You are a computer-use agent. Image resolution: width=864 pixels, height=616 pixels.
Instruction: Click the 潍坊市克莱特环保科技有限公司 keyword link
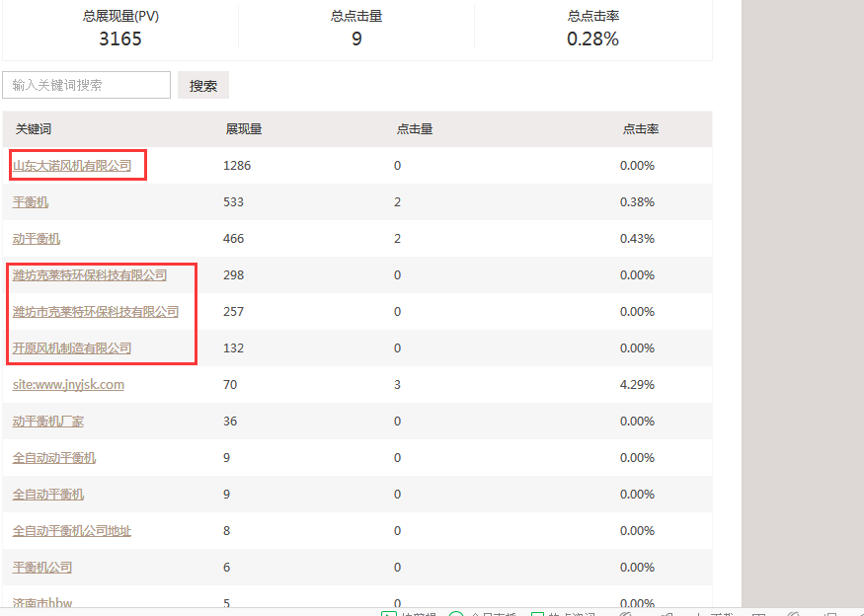tap(96, 312)
